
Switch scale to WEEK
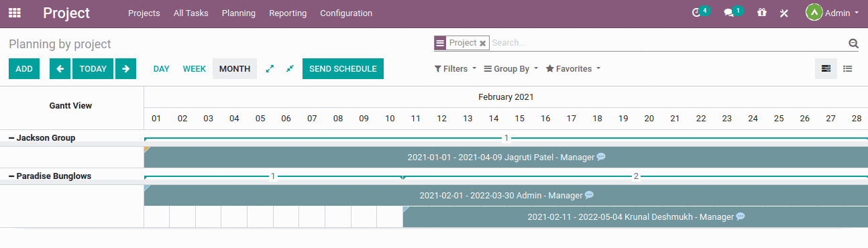195,68
